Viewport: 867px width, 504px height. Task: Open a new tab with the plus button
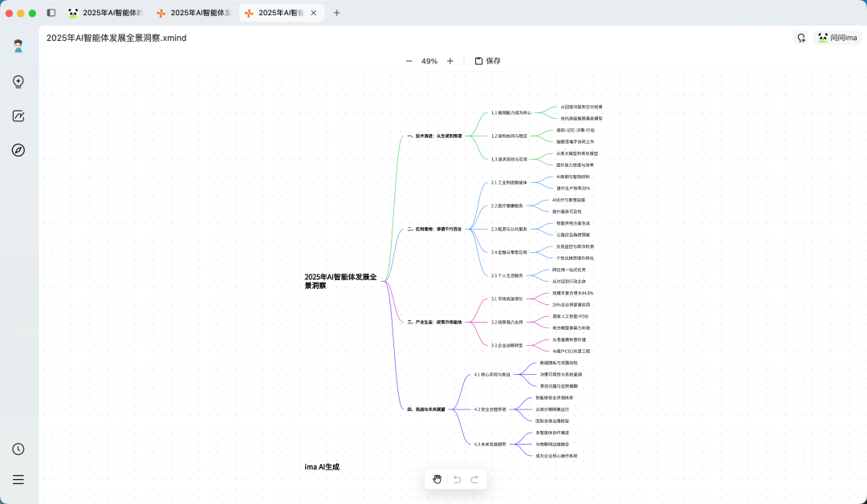click(336, 12)
